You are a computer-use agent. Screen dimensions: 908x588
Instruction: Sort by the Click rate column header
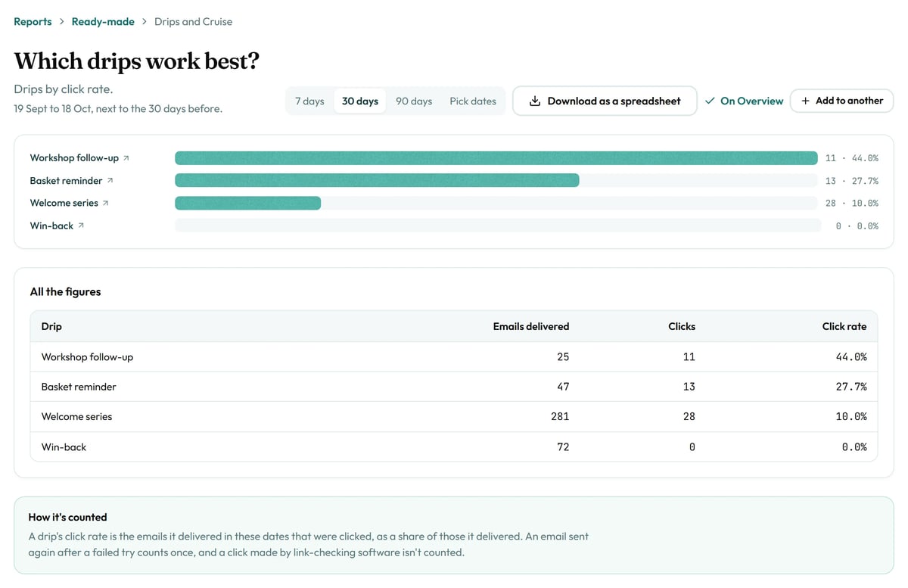point(844,326)
